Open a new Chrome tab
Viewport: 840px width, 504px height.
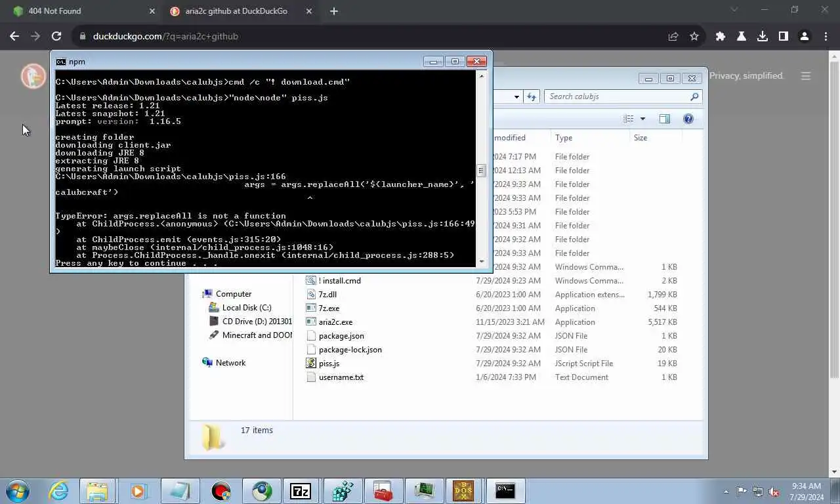(x=334, y=11)
